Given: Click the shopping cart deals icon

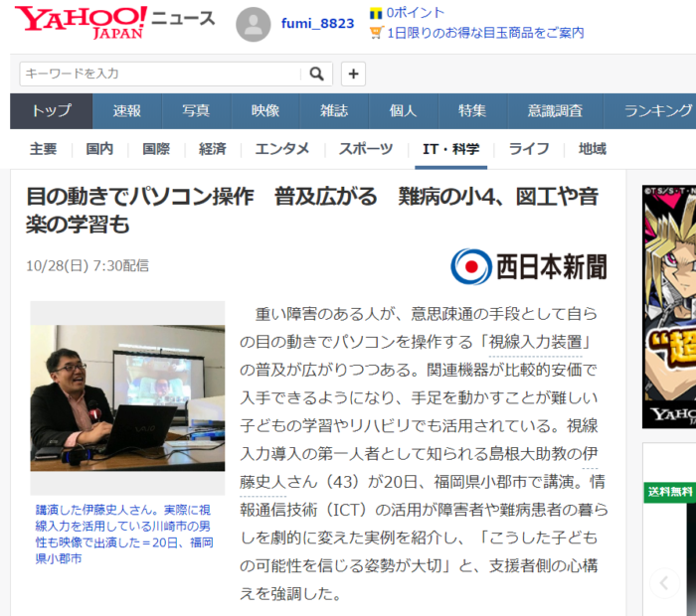Looking at the screenshot, I should (376, 32).
